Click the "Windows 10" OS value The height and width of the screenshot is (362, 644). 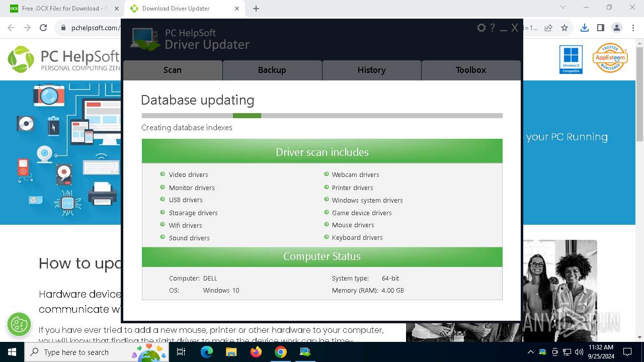tap(221, 290)
